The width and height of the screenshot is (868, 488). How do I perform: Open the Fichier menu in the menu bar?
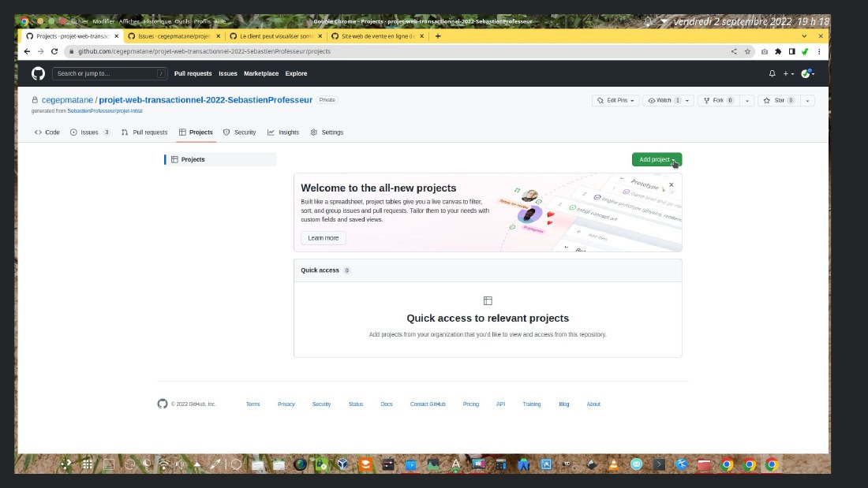tap(80, 21)
